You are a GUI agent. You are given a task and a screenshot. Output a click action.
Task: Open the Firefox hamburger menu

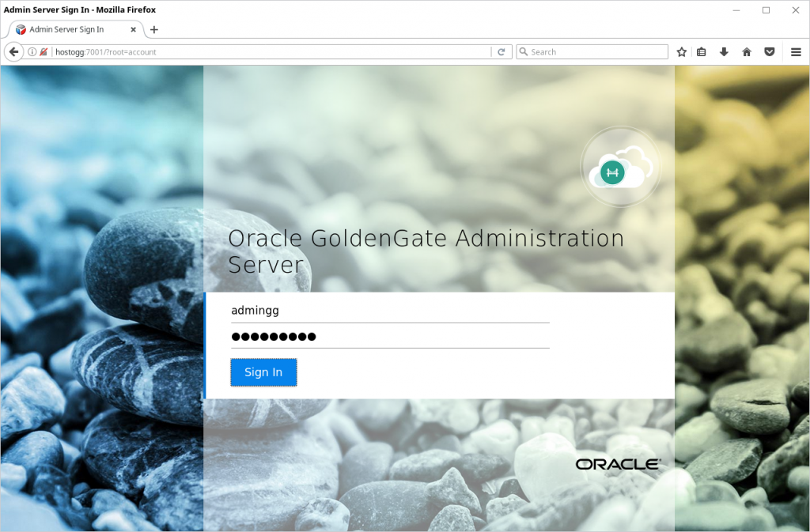click(796, 51)
